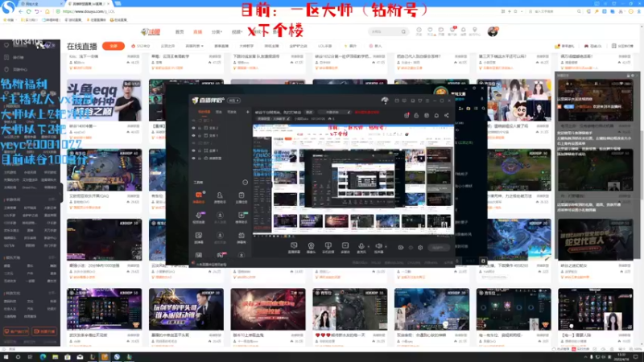
Task: Click browser refresh button
Action: pyautogui.click(x=29, y=11)
